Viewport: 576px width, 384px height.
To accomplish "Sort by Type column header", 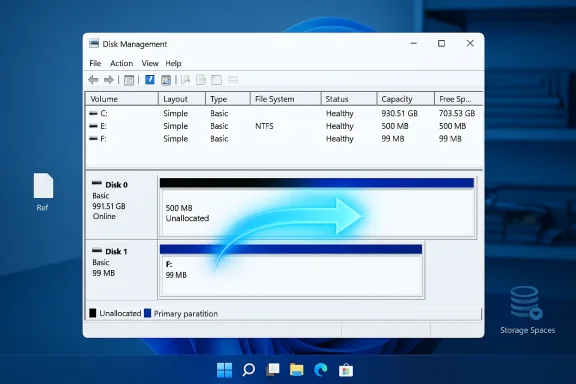I will click(228, 99).
